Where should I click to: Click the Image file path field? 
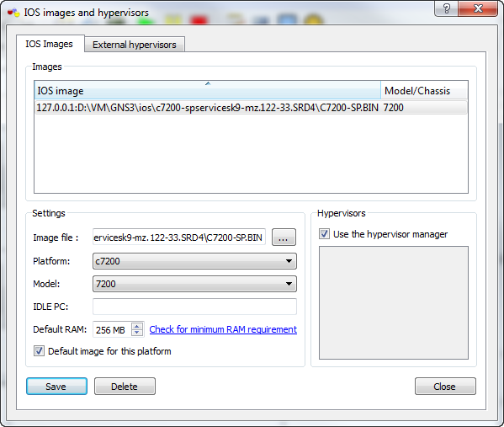pyautogui.click(x=179, y=238)
